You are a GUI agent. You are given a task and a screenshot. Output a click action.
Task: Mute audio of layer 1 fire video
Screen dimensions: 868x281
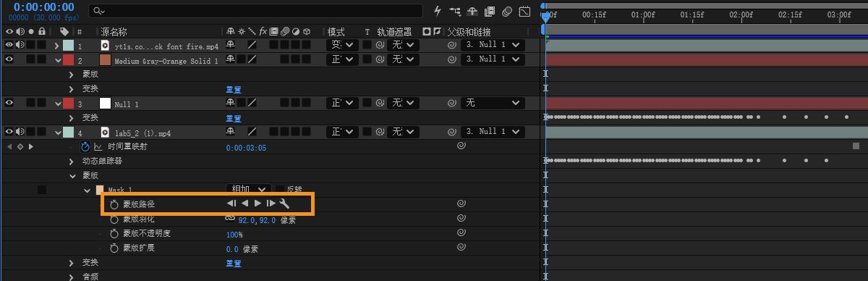20,45
